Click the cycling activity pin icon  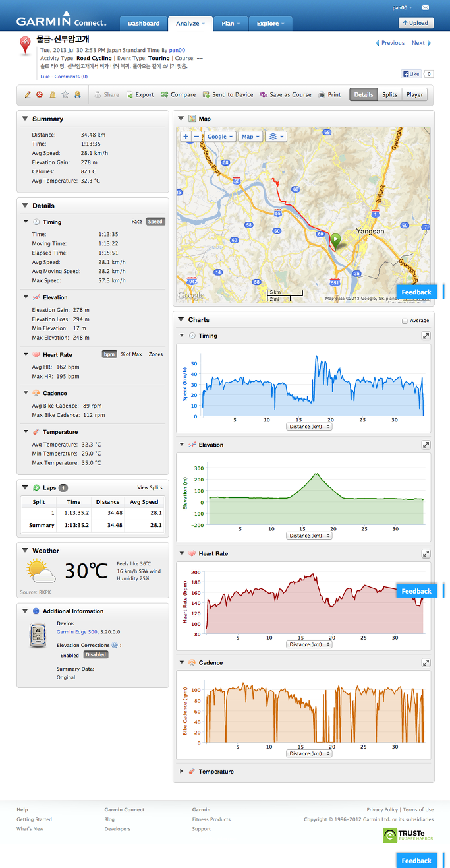[26, 47]
